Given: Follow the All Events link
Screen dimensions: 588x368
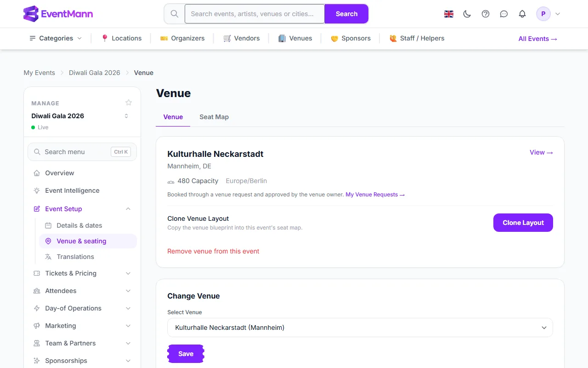Looking at the screenshot, I should pyautogui.click(x=538, y=39).
